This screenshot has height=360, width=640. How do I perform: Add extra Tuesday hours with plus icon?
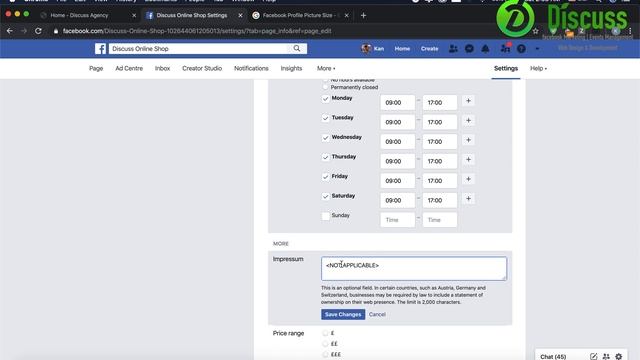469,120
